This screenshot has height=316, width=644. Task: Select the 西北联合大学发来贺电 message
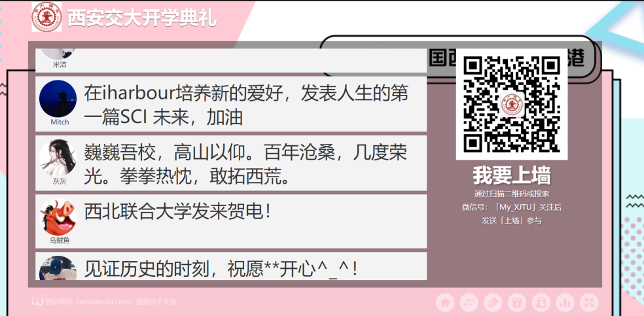[231, 221]
